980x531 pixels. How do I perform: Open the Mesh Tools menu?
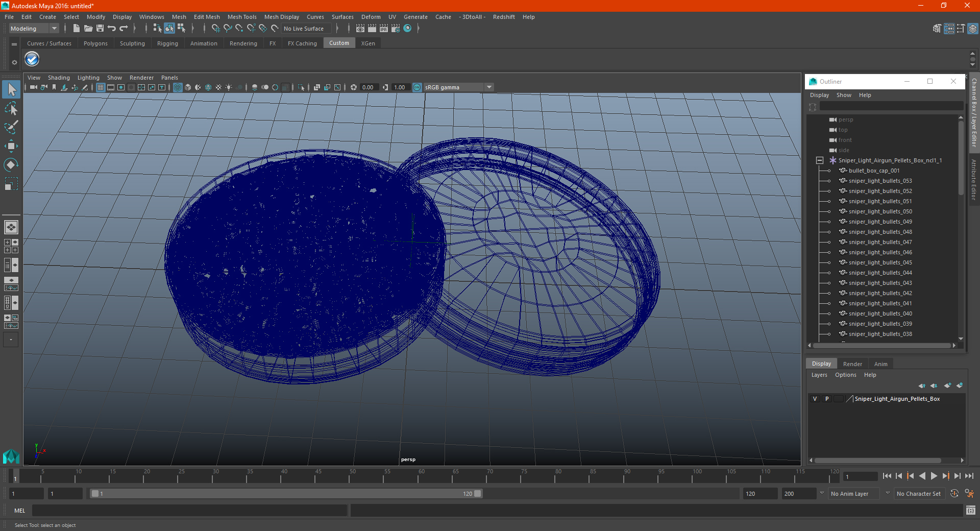[x=242, y=17]
